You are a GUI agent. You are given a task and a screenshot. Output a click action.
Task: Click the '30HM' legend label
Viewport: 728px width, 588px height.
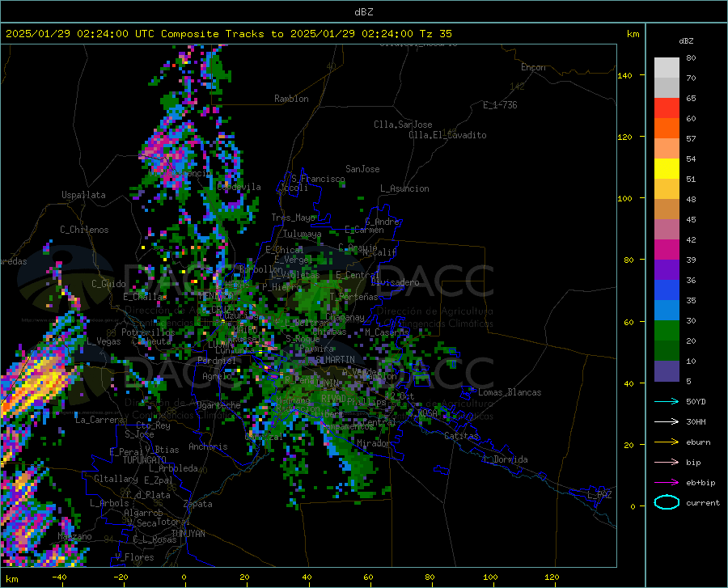coord(696,422)
